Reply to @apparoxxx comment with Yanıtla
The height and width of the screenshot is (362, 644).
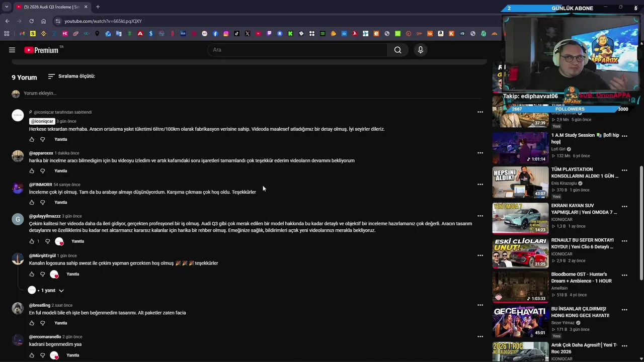(x=60, y=171)
